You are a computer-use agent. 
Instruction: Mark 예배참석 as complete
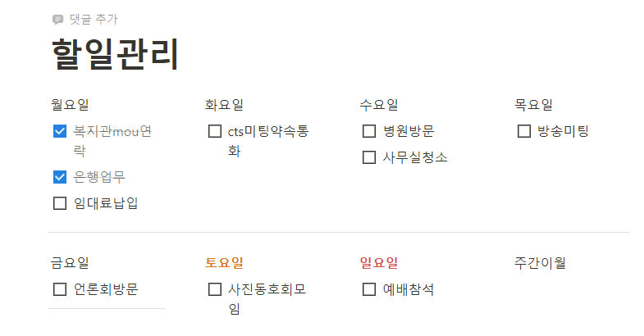[x=369, y=289]
